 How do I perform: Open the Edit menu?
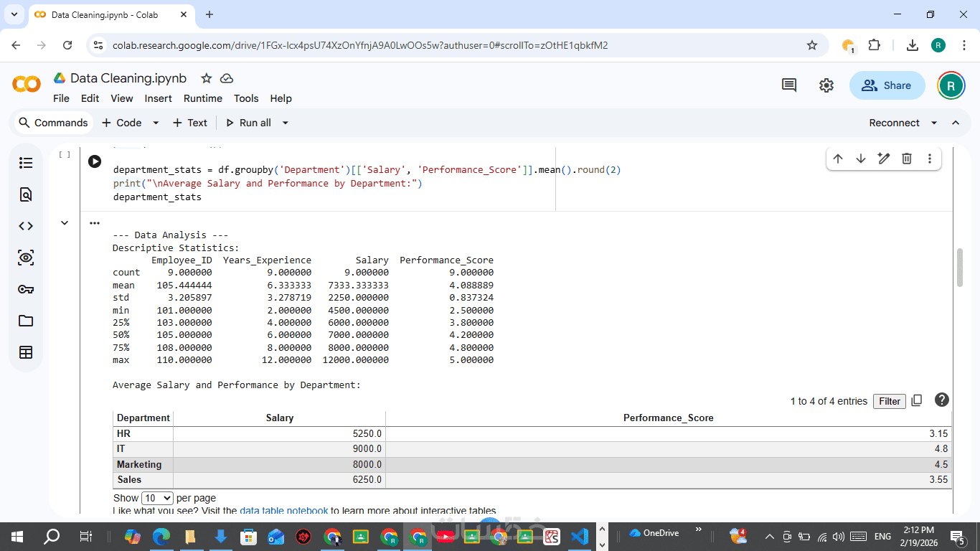[x=90, y=98]
